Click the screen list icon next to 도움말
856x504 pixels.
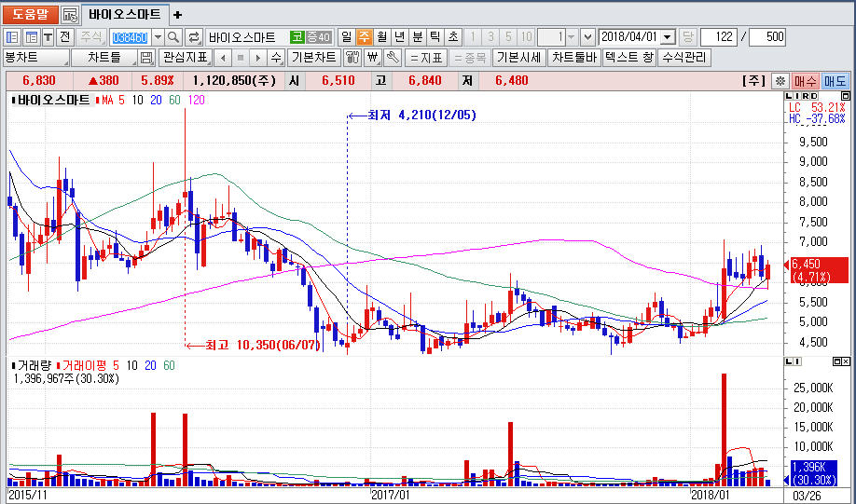click(x=70, y=15)
